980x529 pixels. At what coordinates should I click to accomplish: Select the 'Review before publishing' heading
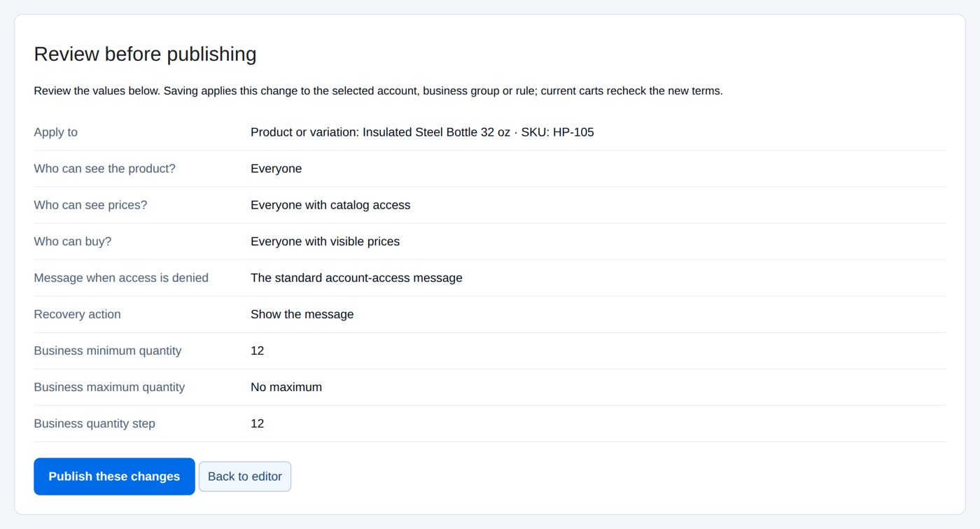click(145, 54)
